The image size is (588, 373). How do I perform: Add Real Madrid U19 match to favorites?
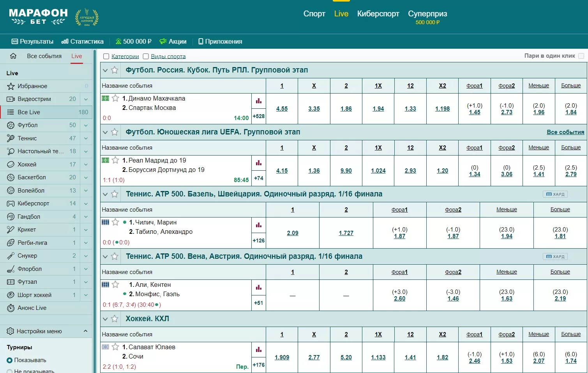pyautogui.click(x=115, y=160)
